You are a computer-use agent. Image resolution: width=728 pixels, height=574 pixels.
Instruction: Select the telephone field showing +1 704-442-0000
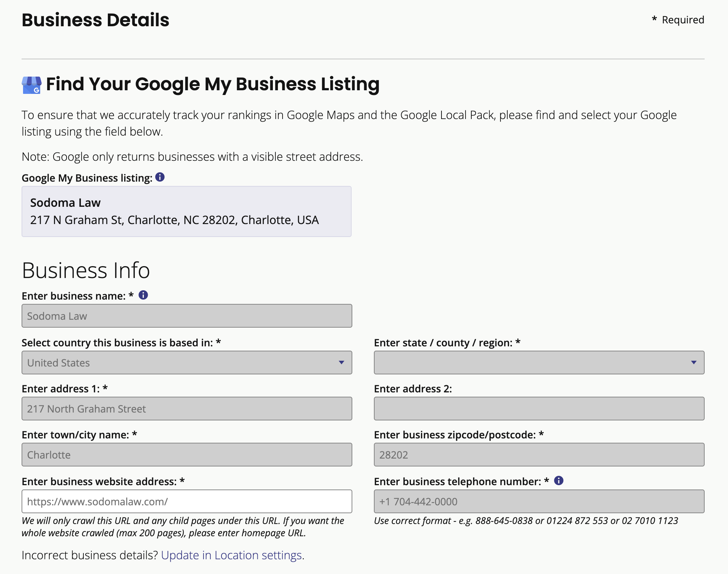tap(539, 501)
